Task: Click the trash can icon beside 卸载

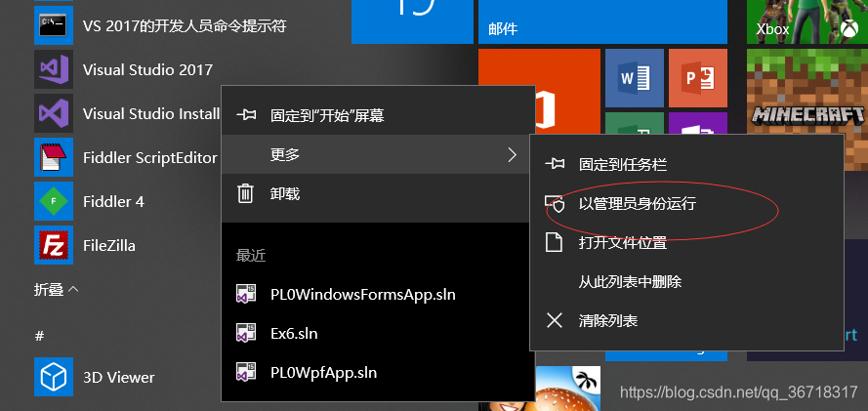Action: coord(245,193)
